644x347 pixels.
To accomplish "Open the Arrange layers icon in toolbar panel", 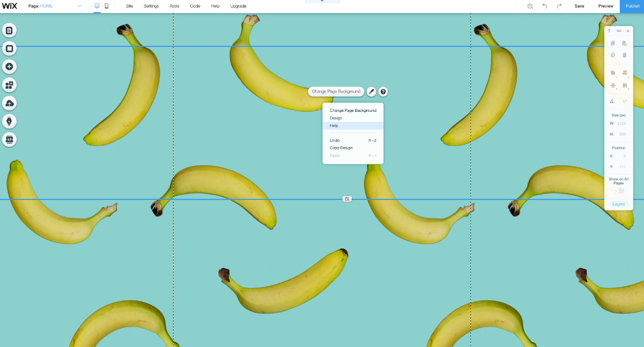I will 613,73.
